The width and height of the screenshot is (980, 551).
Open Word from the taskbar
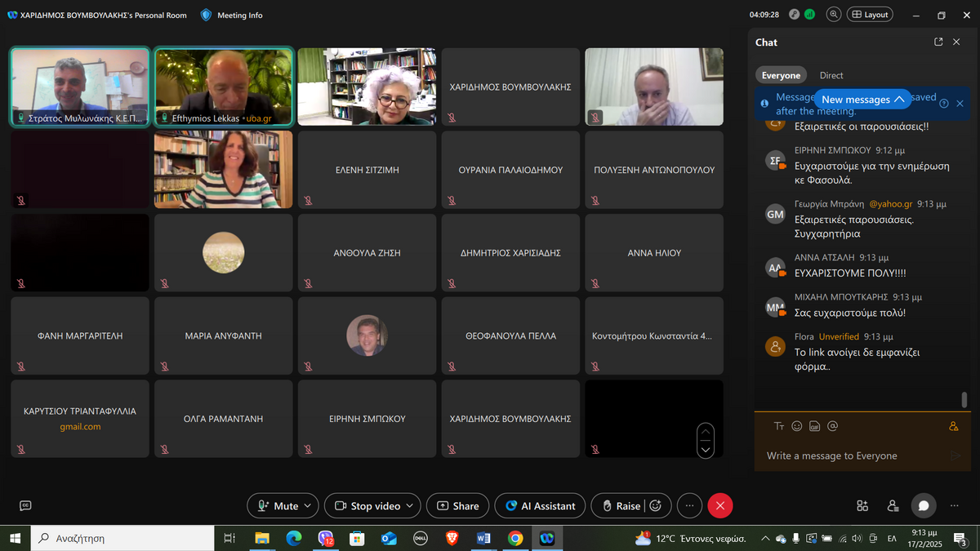483,538
